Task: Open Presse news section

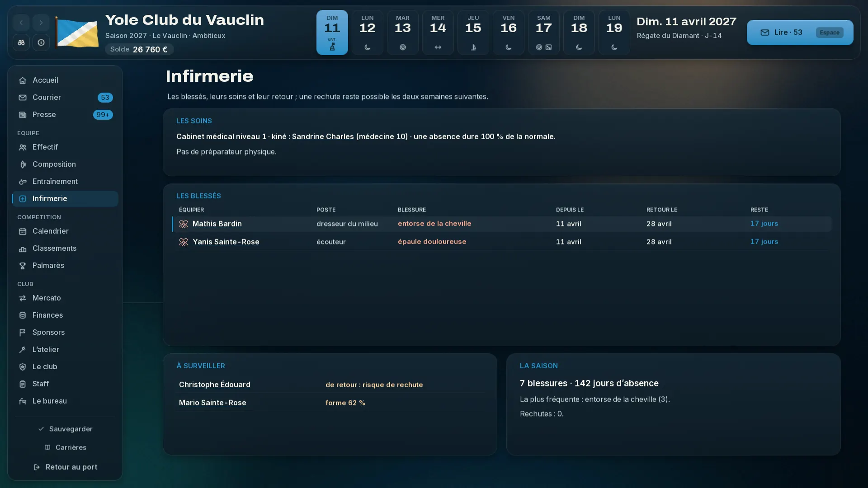Action: click(x=65, y=115)
